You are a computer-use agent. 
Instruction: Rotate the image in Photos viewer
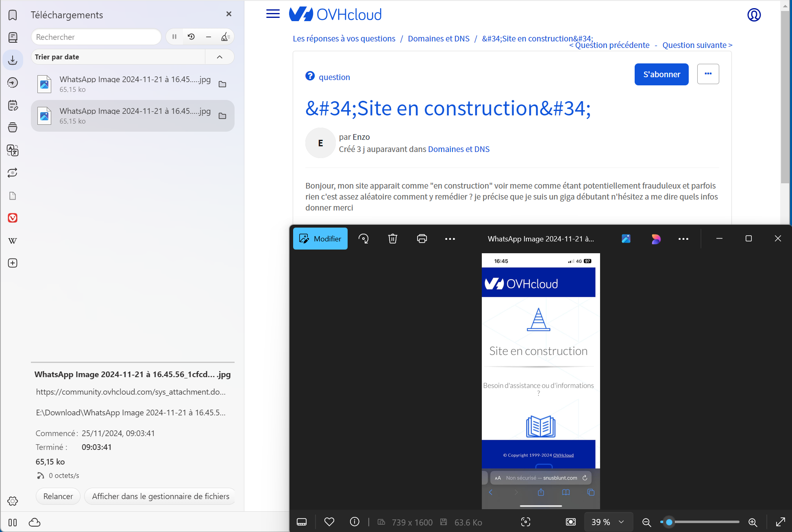[363, 239]
